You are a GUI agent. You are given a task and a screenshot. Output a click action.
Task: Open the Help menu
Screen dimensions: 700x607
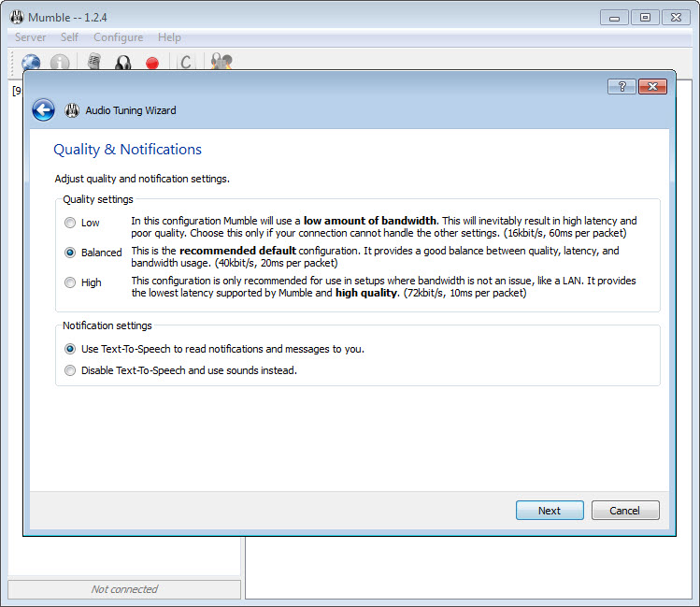(169, 37)
